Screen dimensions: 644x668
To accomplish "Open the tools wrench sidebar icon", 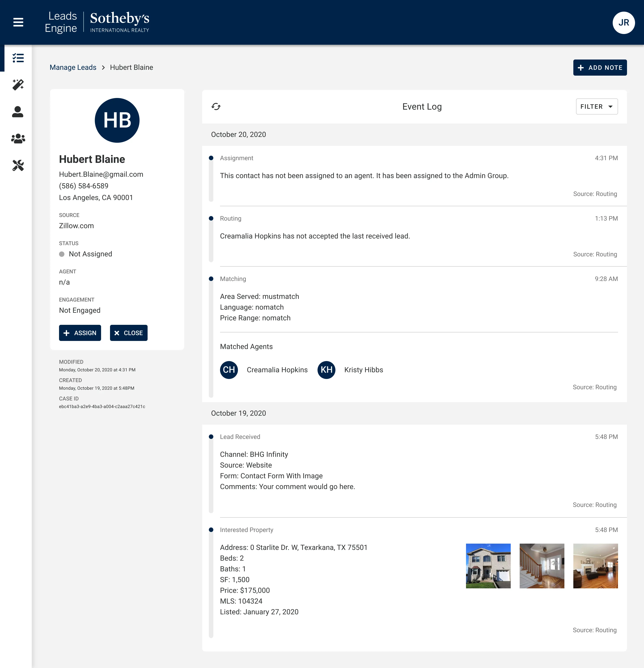I will point(18,166).
